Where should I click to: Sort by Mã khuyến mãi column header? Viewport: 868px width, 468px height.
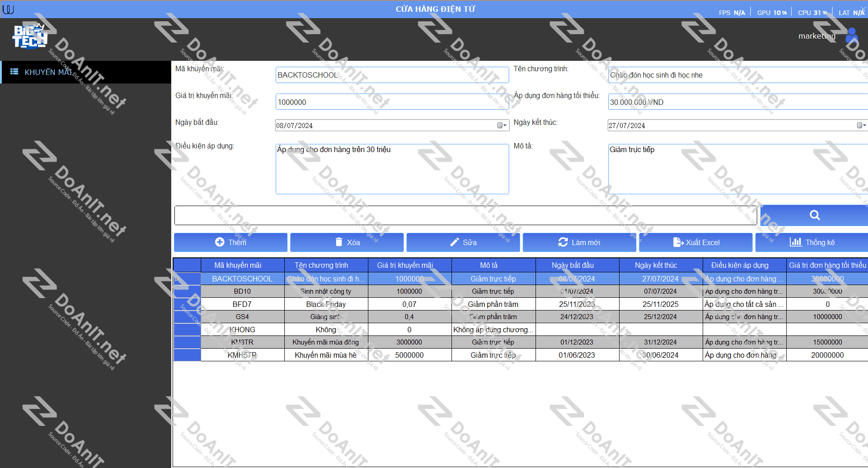[x=238, y=266]
